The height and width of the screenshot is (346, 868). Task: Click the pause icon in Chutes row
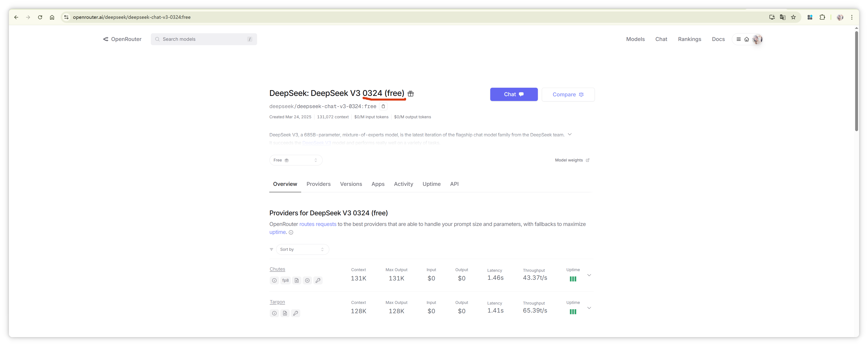pos(307,280)
